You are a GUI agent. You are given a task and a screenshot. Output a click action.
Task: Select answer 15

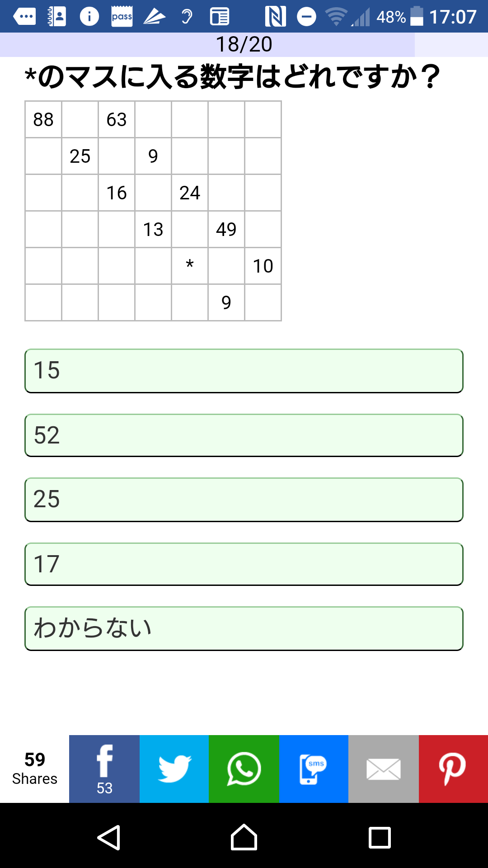pos(244,371)
